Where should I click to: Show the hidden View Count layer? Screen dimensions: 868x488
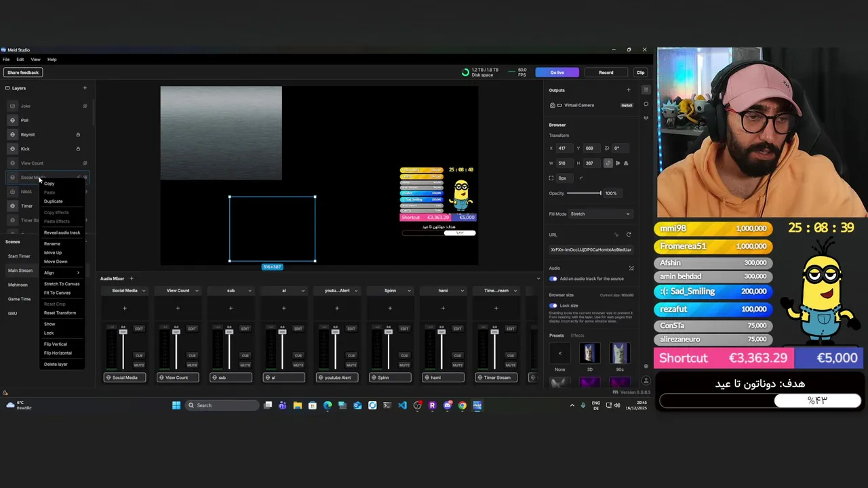click(x=85, y=163)
